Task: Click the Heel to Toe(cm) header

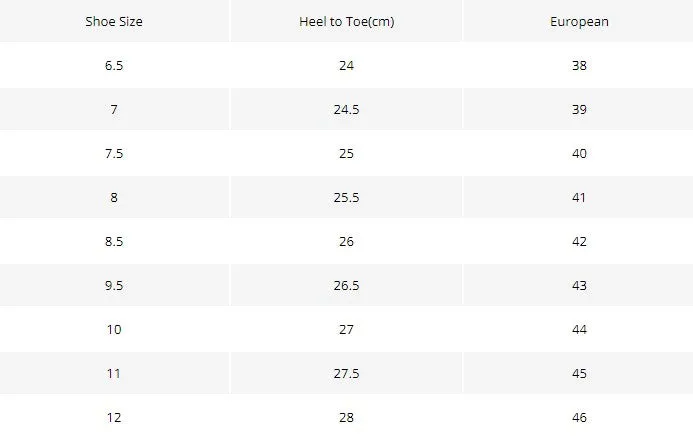Action: point(346,22)
